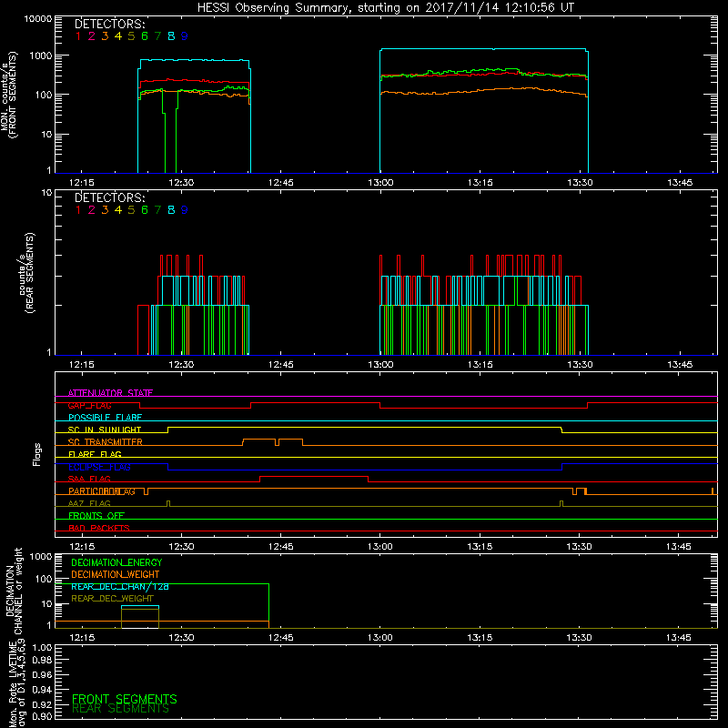Screen dimensions: 728x728
Task: Click the GAP_FLAG label
Action: pos(89,405)
